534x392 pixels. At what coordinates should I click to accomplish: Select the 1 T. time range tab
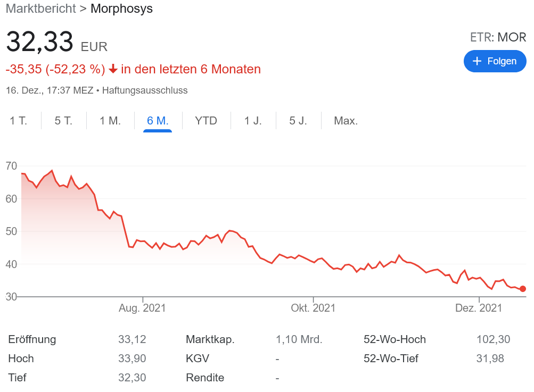18,121
